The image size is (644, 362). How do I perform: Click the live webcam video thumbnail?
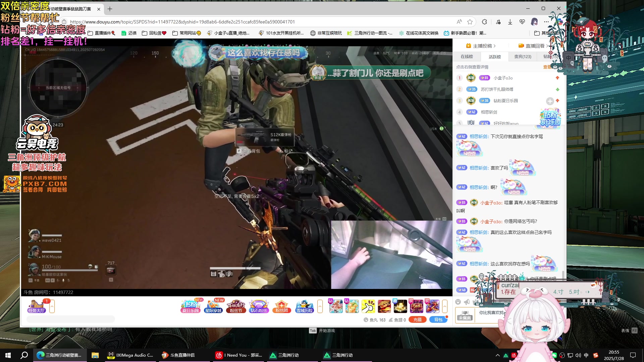coord(391,254)
